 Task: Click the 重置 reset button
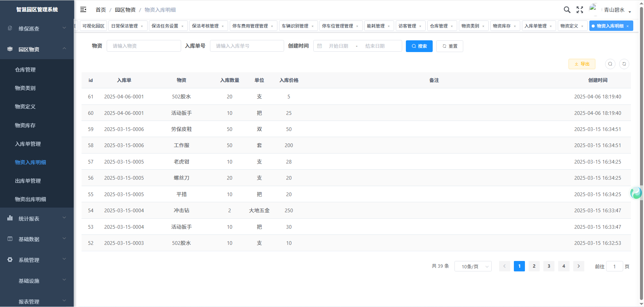449,46
